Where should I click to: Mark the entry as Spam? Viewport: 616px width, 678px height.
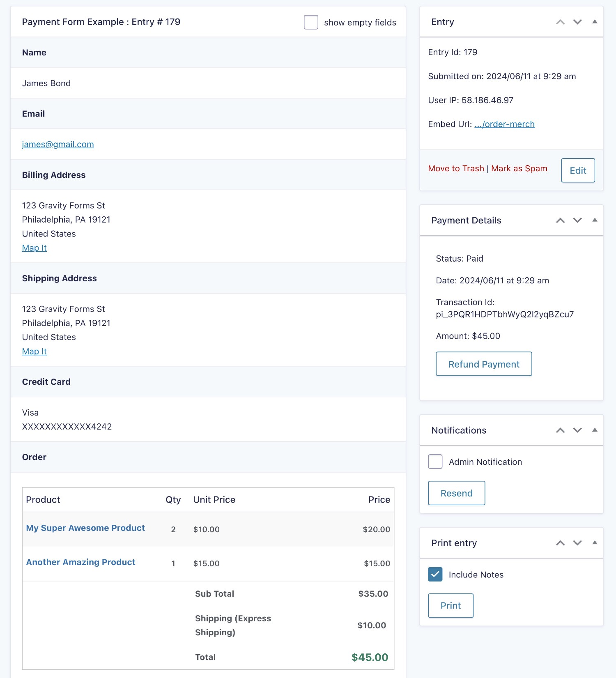click(519, 168)
